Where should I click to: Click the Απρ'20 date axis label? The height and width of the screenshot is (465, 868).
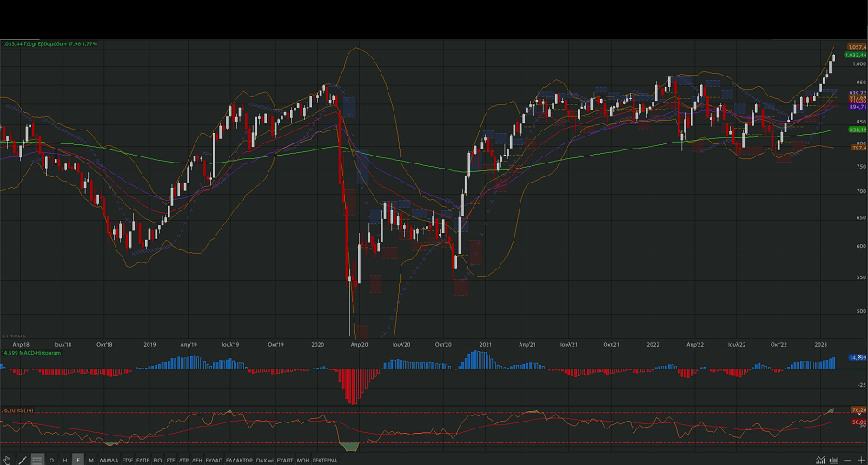359,344
